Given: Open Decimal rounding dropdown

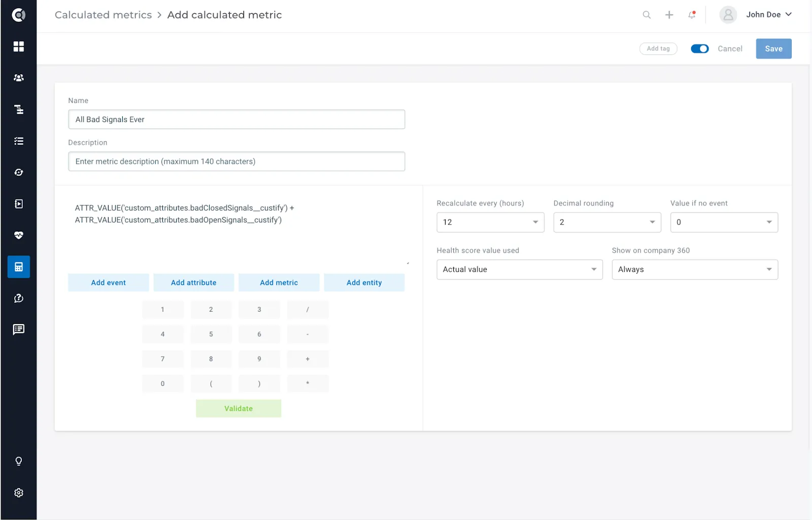Looking at the screenshot, I should pyautogui.click(x=607, y=222).
